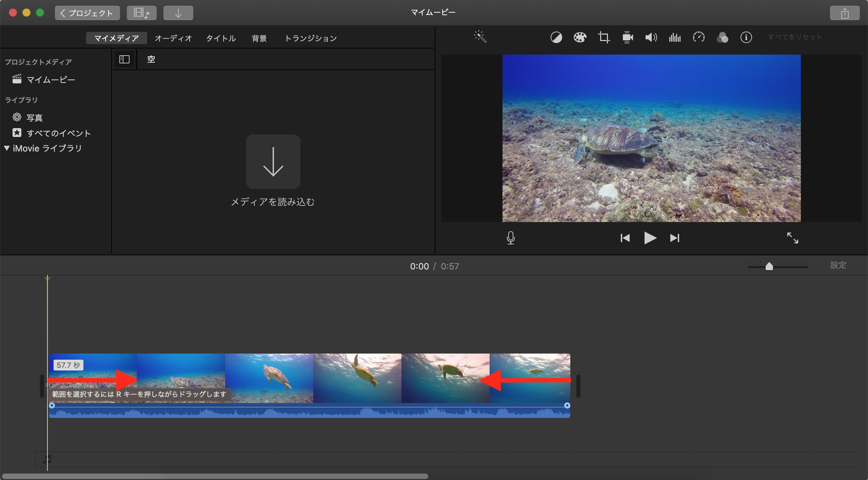Screen dimensions: 868x480
Task: Open the stabilization camera icon
Action: point(628,37)
